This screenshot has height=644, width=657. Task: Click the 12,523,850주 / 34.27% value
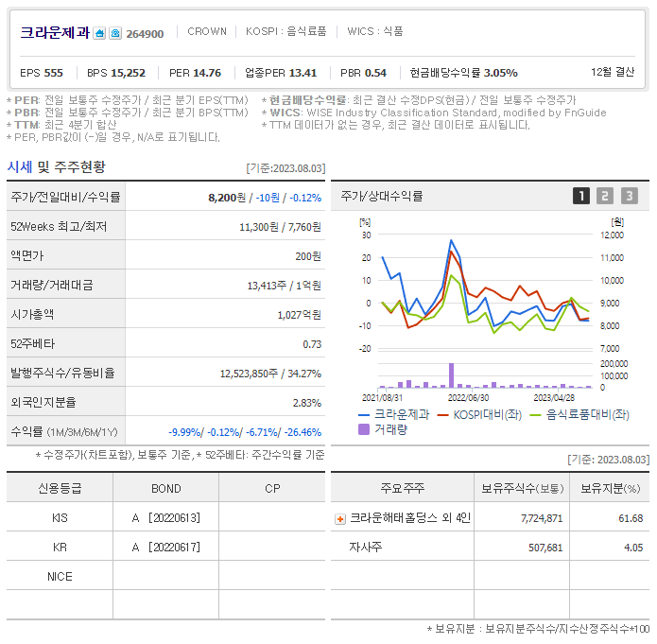pos(270,374)
